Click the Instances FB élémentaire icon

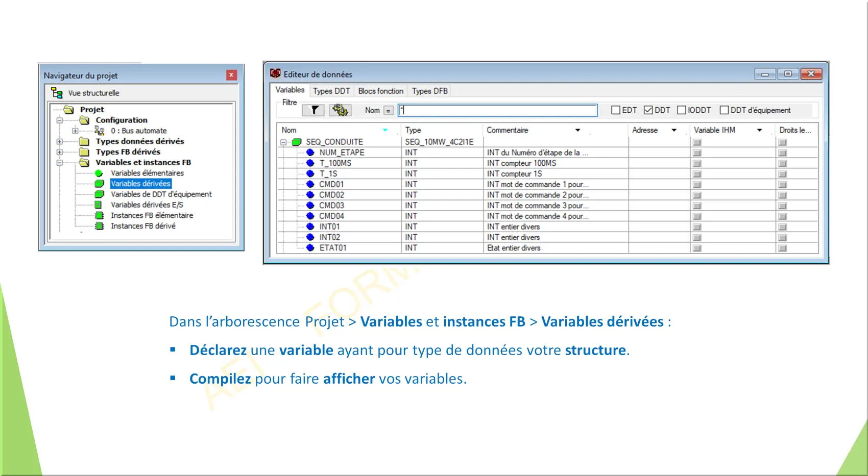click(100, 216)
